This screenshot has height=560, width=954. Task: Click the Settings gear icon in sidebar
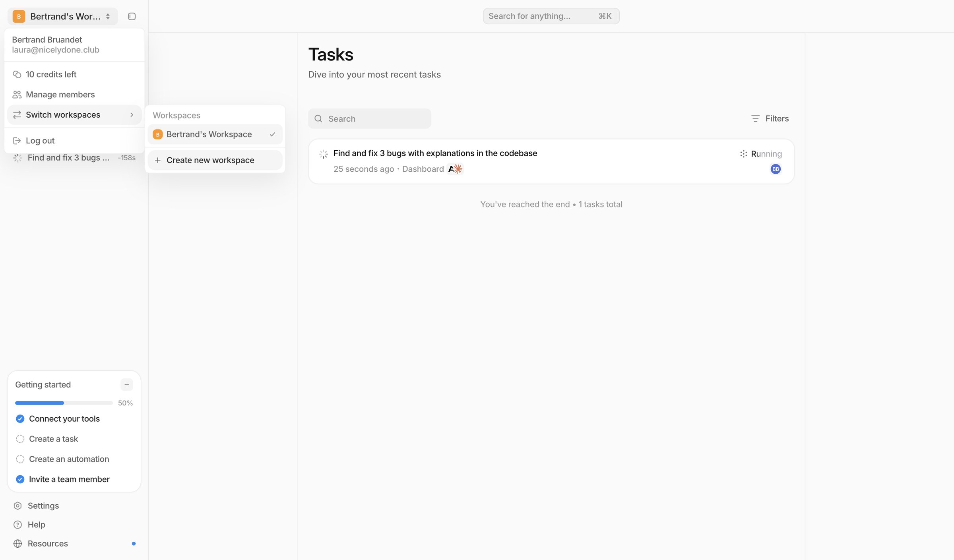coord(17,506)
